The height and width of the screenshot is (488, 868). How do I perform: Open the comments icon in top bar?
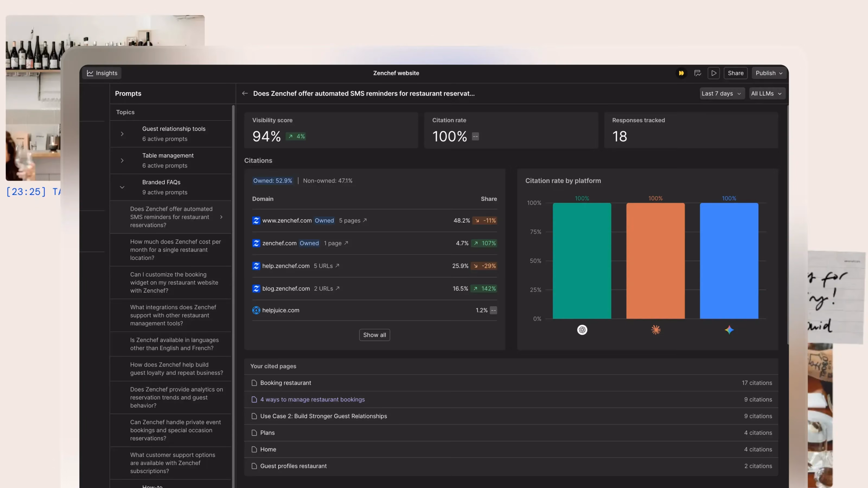tap(697, 73)
